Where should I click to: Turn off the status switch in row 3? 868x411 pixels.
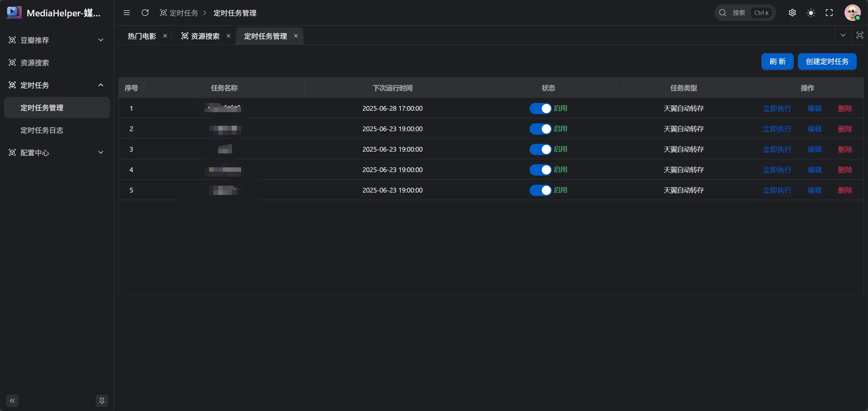(540, 149)
